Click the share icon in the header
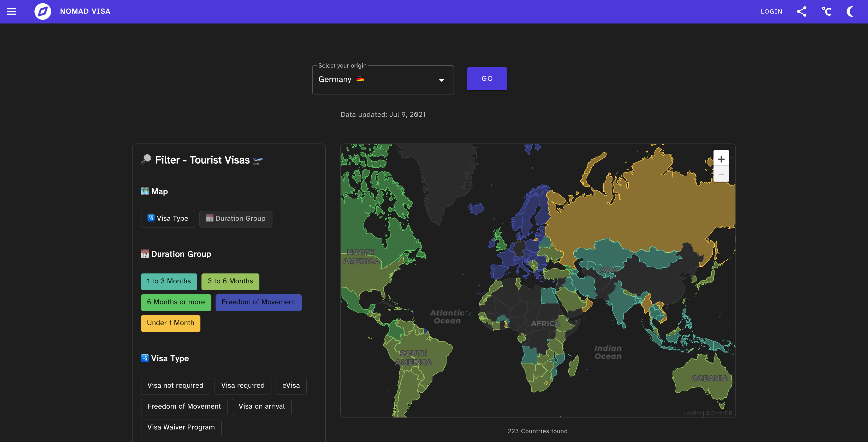Image resolution: width=868 pixels, height=442 pixels. tap(802, 11)
